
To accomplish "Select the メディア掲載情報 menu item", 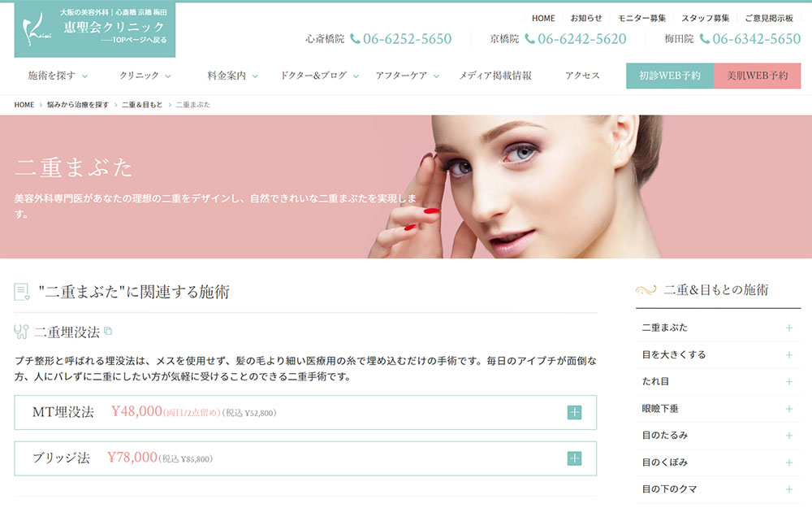I will tap(495, 76).
